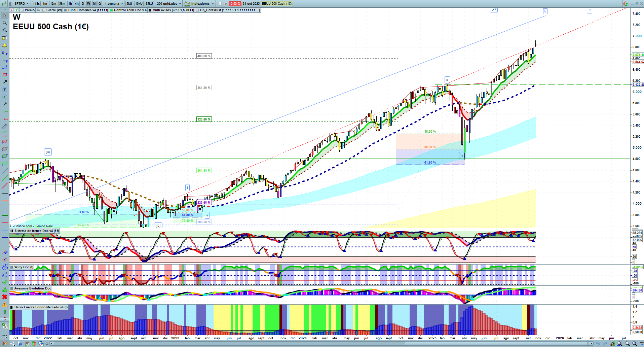The height and width of the screenshot is (347, 644).
Task: Toggle the DS_CotasHist indicator checkbox
Action: click(x=197, y=10)
